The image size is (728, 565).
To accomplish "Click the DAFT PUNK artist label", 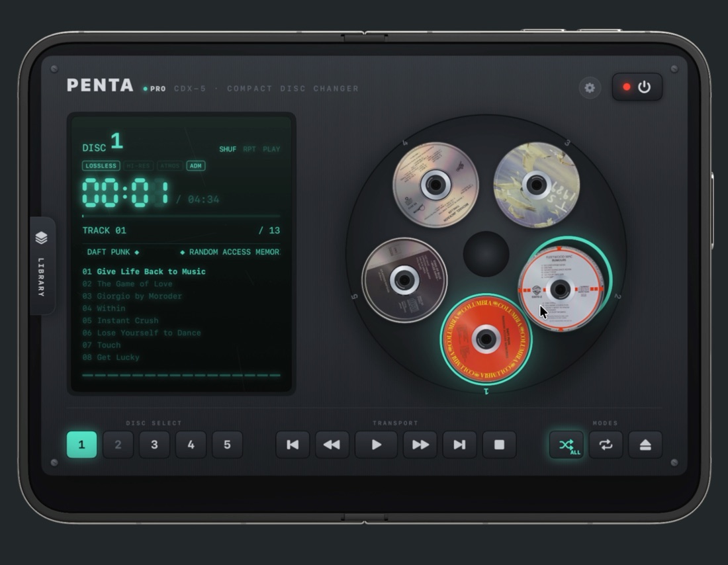I will pos(109,252).
